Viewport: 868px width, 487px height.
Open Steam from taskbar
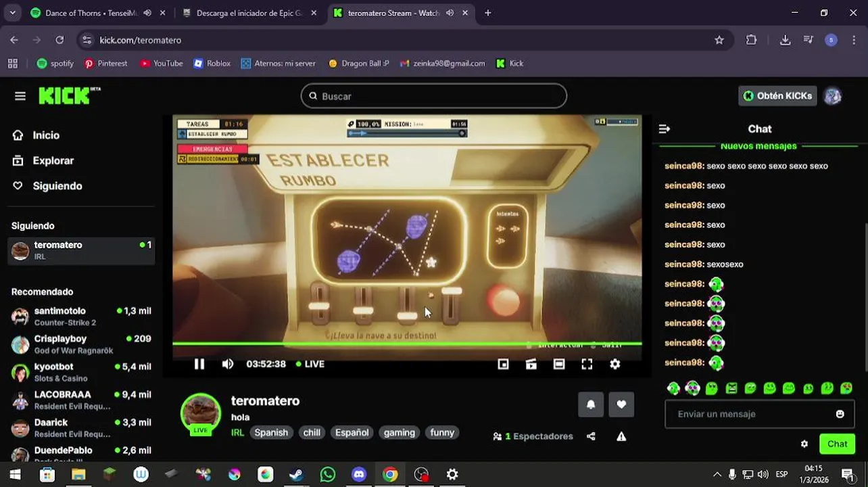pos(296,475)
